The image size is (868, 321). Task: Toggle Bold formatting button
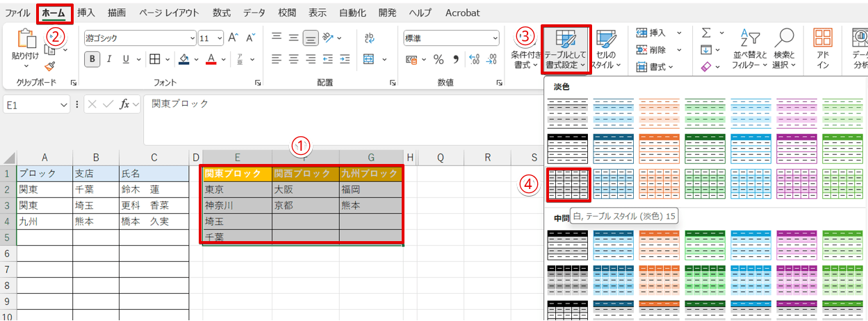pos(92,59)
